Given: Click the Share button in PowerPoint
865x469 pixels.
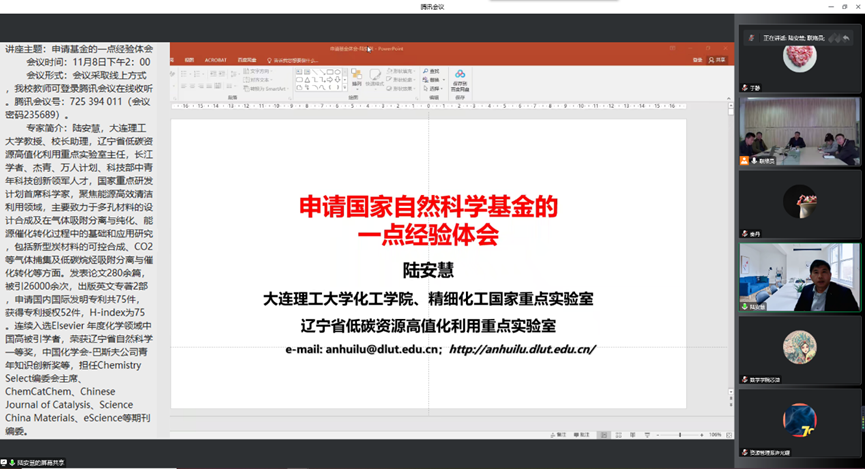Looking at the screenshot, I should click(714, 60).
